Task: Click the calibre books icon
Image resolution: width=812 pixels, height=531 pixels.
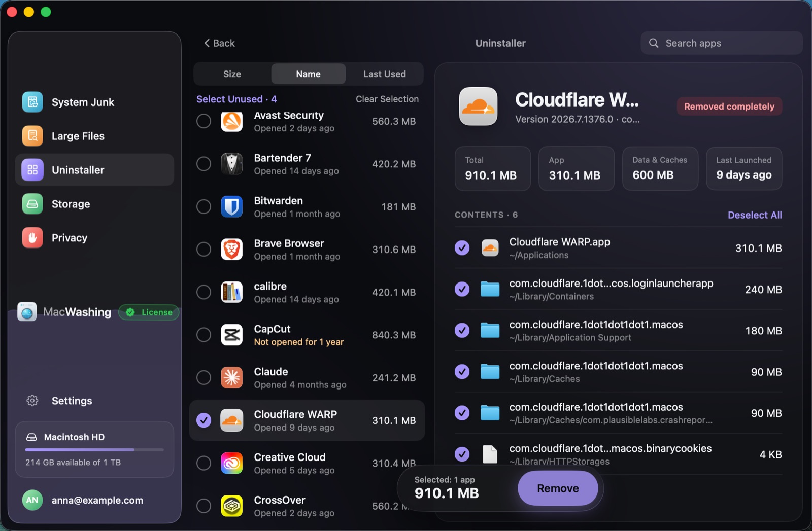Action: 232,292
